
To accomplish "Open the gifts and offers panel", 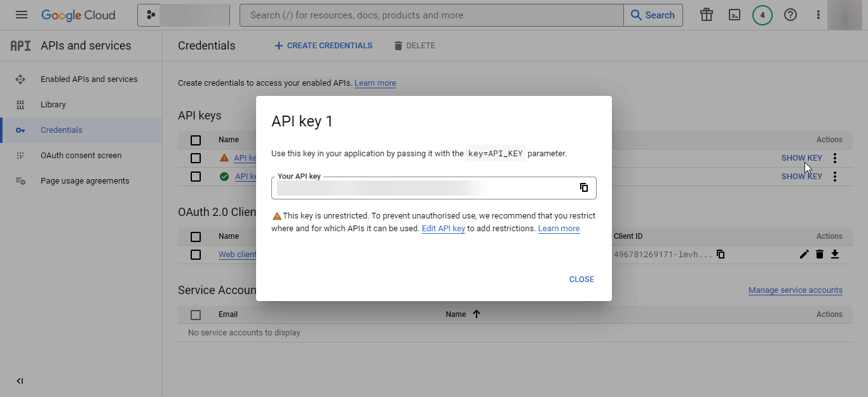I will coord(706,15).
